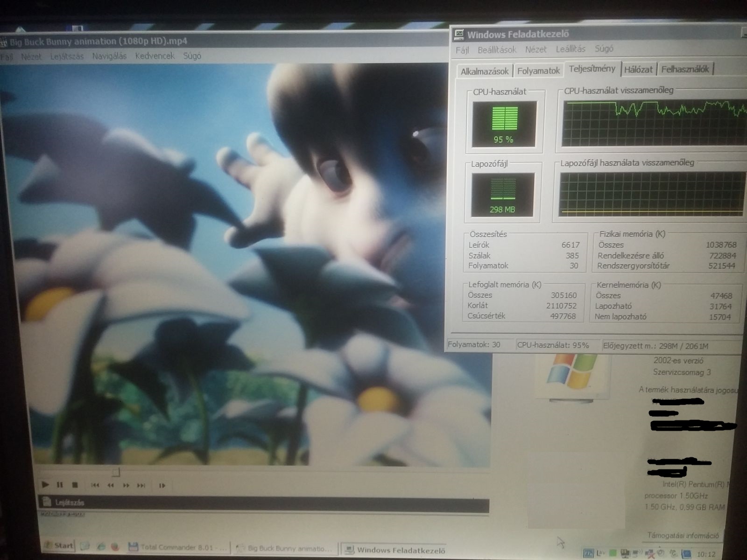Step one frame forward in the video

[x=162, y=486]
